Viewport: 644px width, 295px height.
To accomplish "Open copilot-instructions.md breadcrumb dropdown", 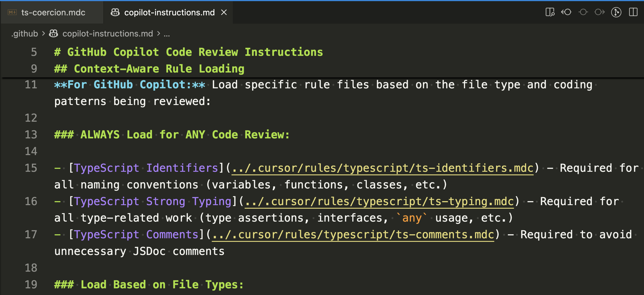I will [x=107, y=33].
